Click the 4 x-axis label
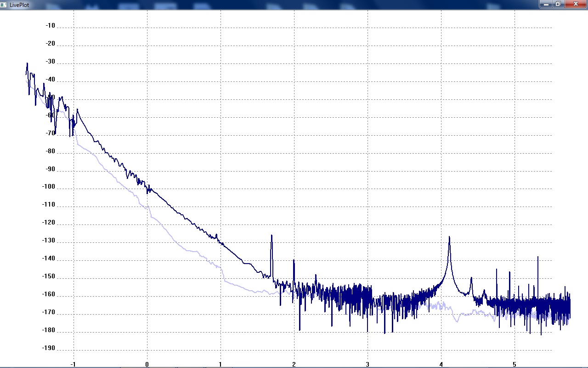588x368 pixels. click(x=441, y=364)
